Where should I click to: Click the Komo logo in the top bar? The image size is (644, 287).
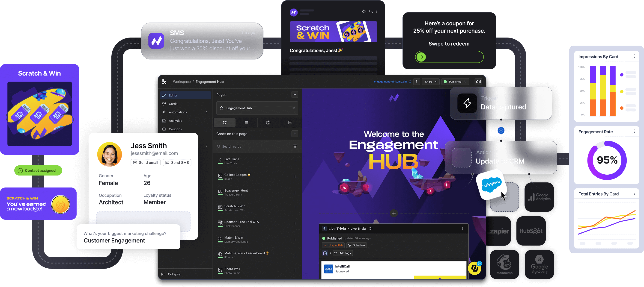164,82
